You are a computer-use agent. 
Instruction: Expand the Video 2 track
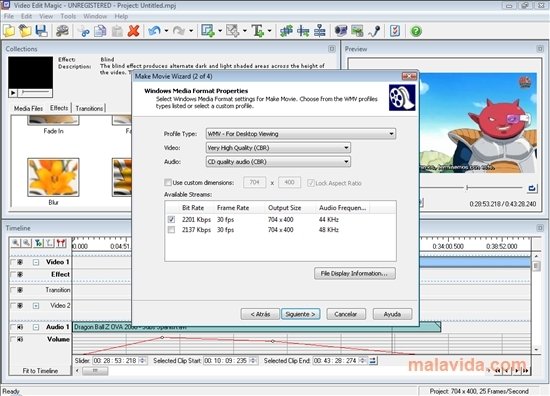[36, 306]
